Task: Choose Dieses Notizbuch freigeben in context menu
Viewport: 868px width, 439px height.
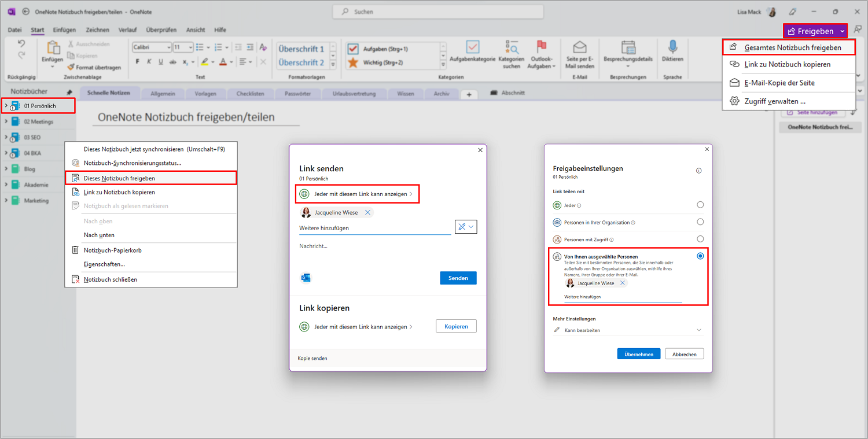Action: pyautogui.click(x=150, y=178)
